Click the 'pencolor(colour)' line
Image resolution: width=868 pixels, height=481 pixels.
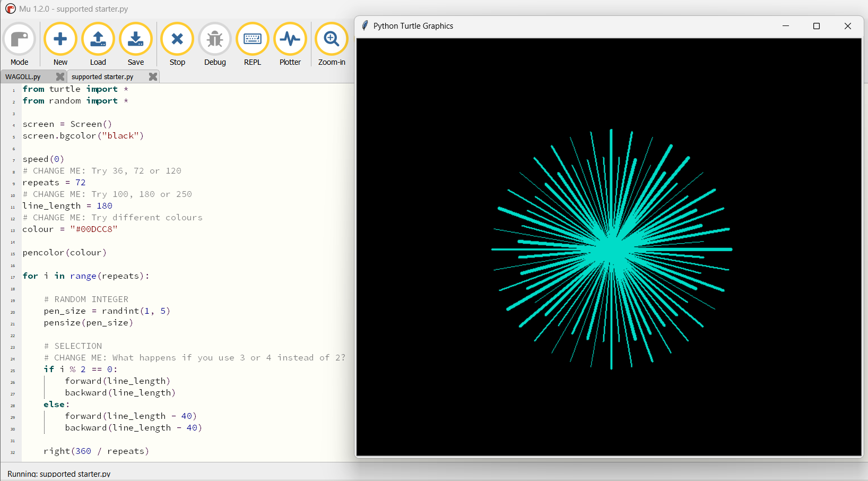65,253
